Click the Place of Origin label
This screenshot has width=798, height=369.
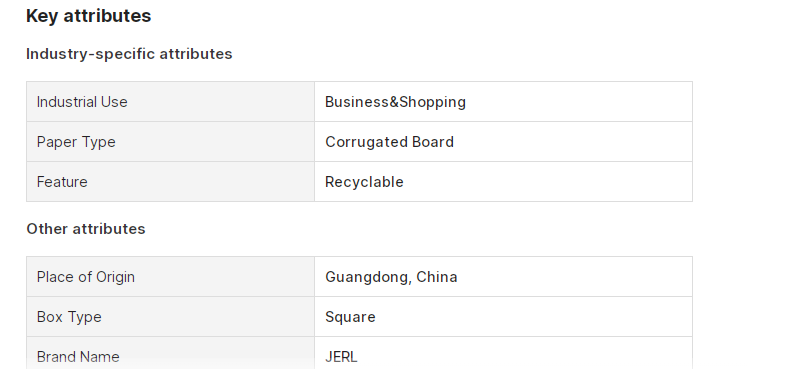tap(86, 277)
